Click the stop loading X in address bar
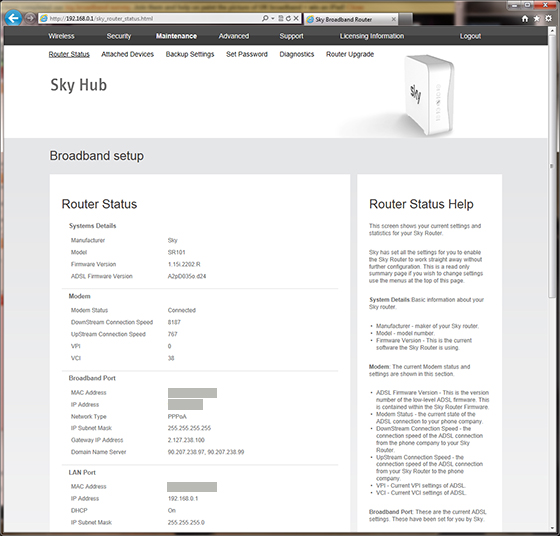Image resolution: width=560 pixels, height=536 pixels. (296, 18)
